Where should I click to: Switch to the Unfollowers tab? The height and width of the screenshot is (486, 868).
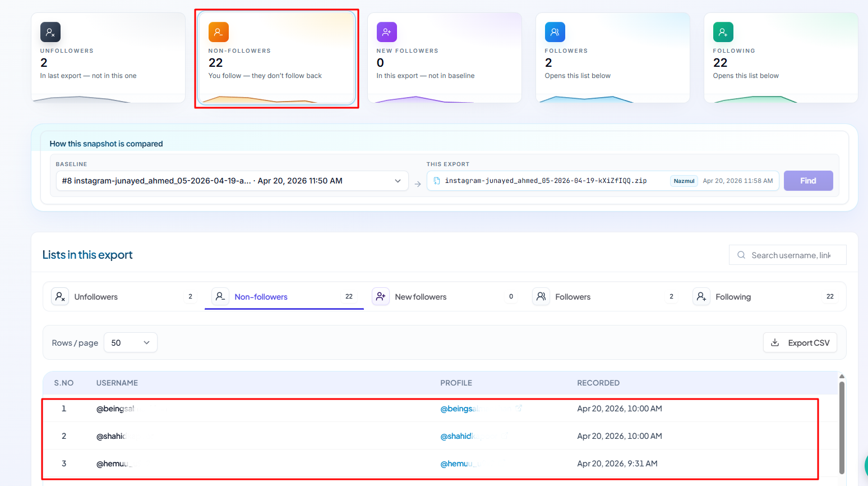(x=123, y=296)
